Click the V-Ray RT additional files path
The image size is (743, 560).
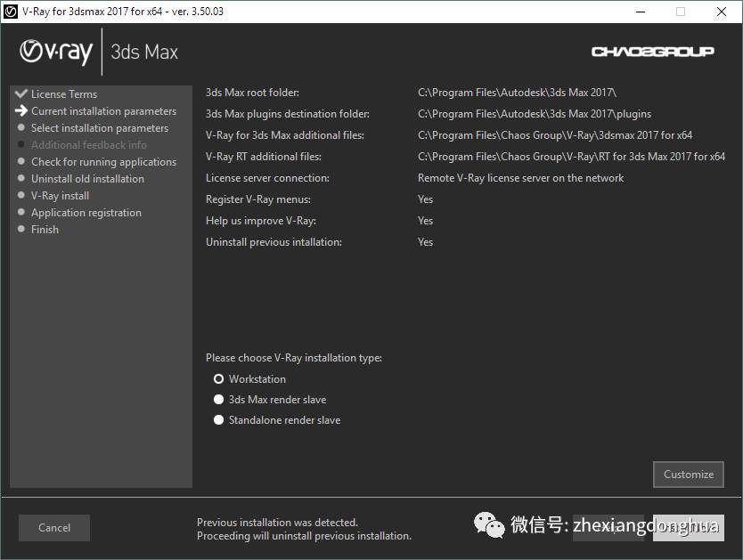[571, 157]
